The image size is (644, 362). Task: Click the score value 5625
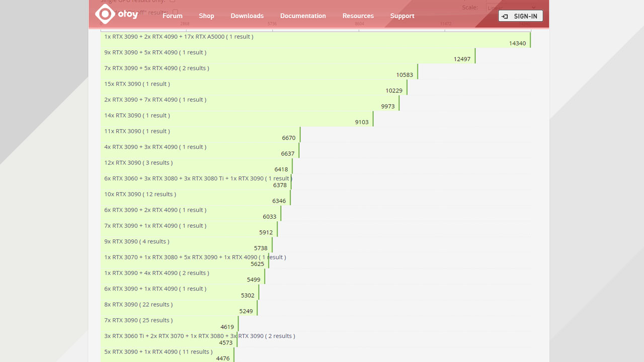(258, 264)
